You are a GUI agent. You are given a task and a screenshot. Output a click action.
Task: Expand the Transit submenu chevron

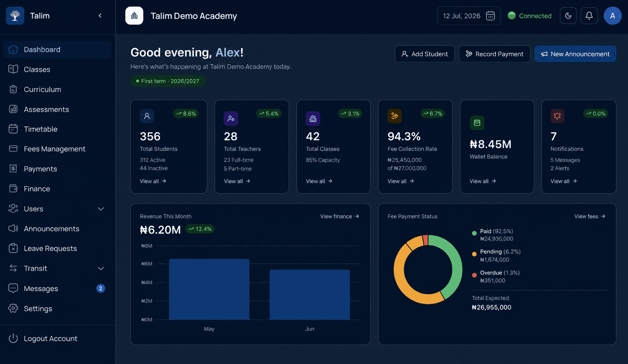coord(101,268)
